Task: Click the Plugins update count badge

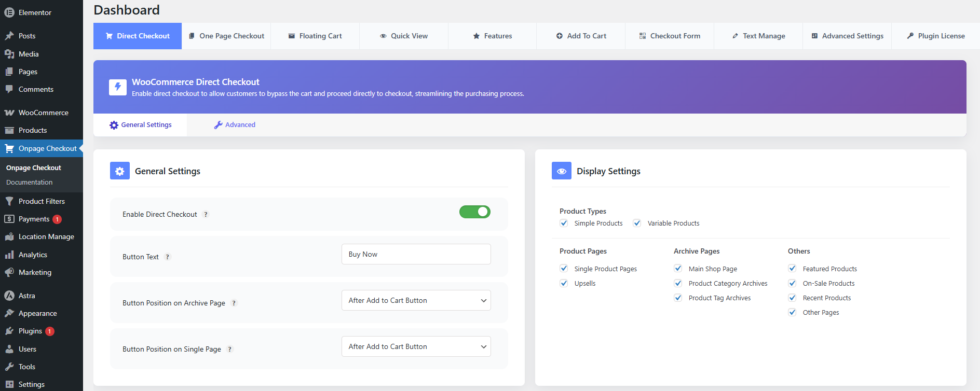Action: [50, 331]
